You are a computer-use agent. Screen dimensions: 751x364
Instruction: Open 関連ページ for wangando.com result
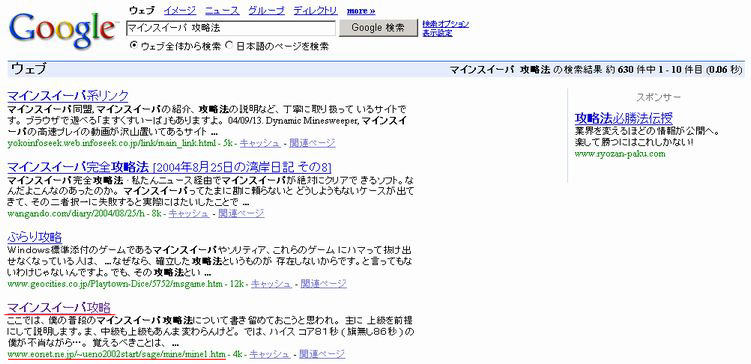[241, 213]
